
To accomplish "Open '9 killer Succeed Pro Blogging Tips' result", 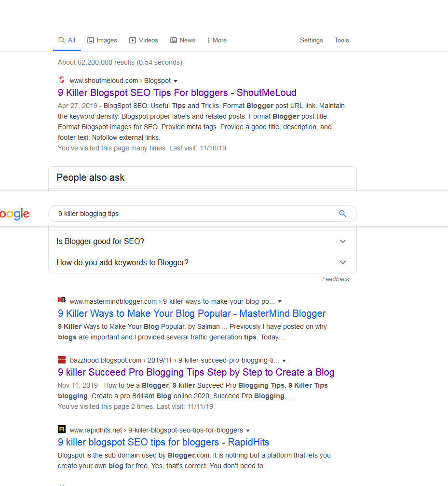I will click(x=196, y=372).
